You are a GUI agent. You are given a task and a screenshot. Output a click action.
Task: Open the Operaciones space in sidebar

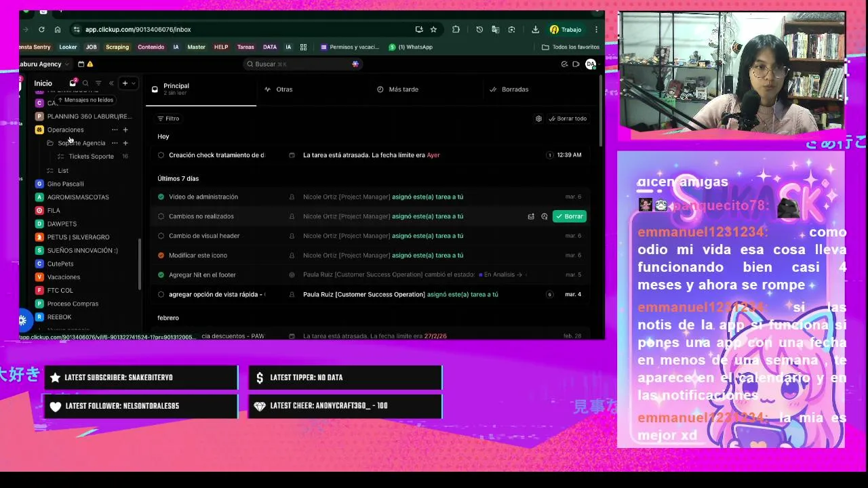coord(65,129)
